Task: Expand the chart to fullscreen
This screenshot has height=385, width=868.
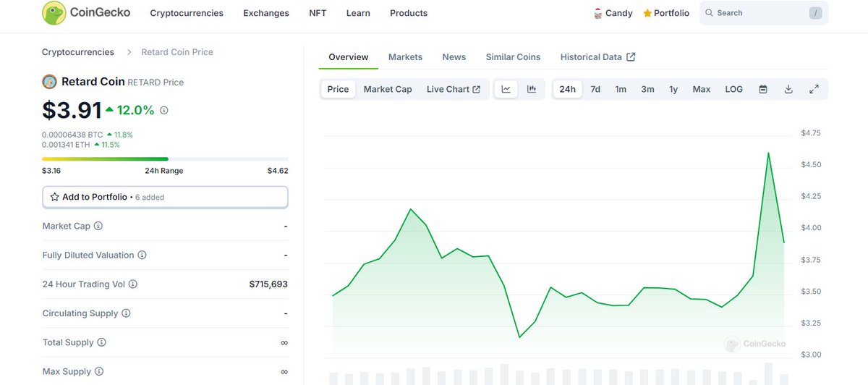Action: [814, 89]
